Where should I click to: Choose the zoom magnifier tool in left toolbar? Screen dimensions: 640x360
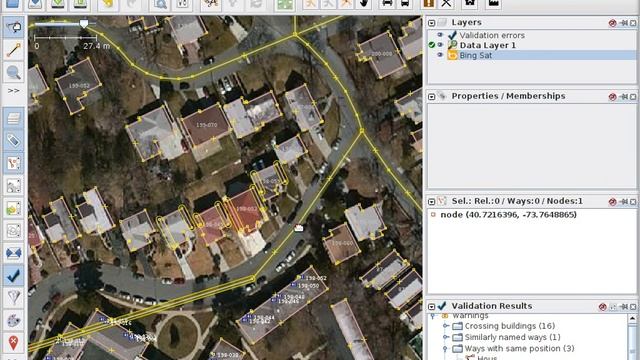pos(13,73)
